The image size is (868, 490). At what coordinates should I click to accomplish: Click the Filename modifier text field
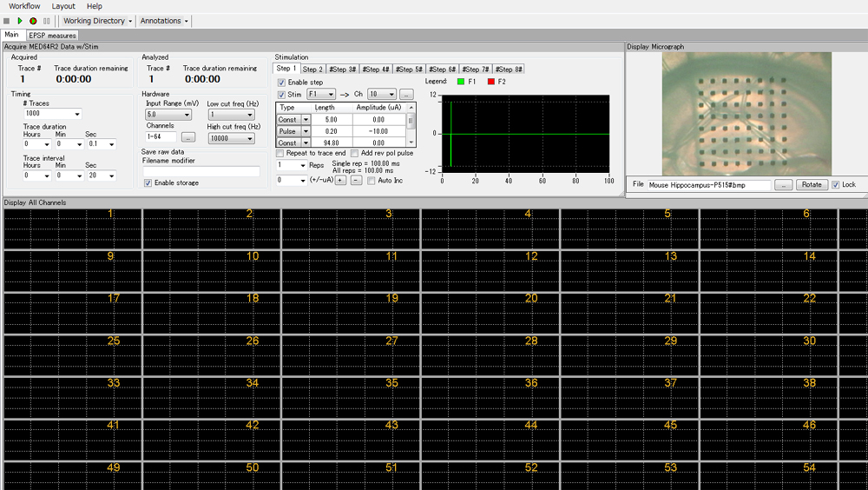201,172
